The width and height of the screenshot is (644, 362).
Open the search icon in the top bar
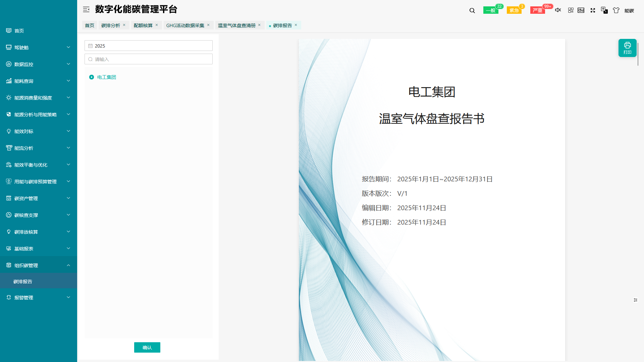[x=472, y=10]
